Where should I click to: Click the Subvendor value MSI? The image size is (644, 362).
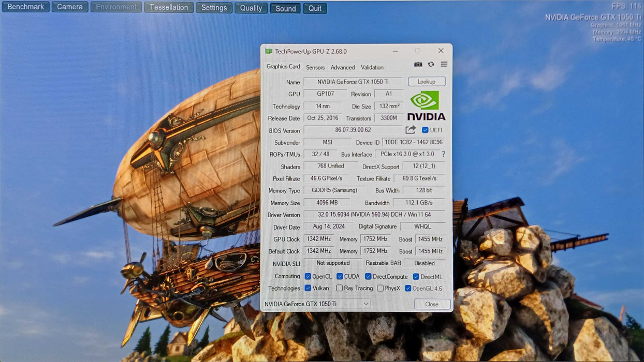(x=328, y=142)
